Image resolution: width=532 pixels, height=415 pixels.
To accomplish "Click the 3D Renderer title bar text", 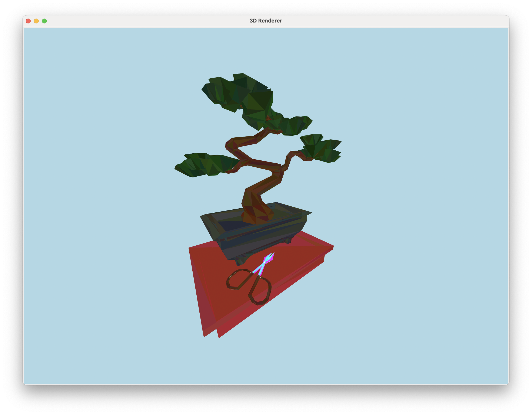I will point(266,21).
